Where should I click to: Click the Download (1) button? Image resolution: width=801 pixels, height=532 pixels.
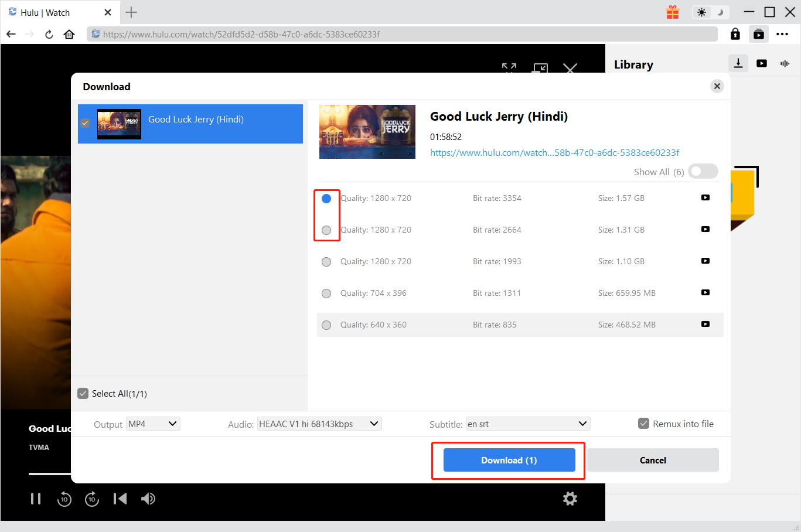(509, 460)
